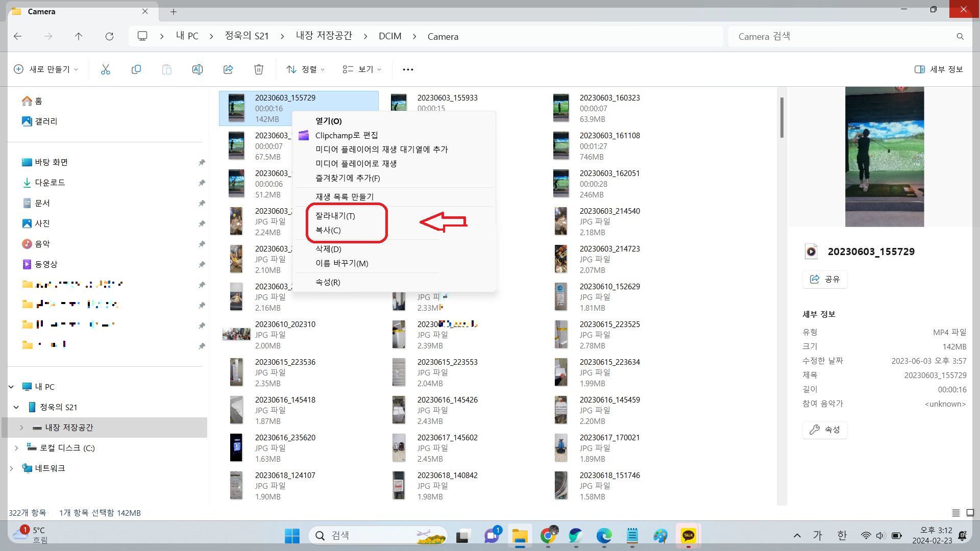Select the Rename icon in the toolbar
Image resolution: width=980 pixels, height=551 pixels.
198,69
